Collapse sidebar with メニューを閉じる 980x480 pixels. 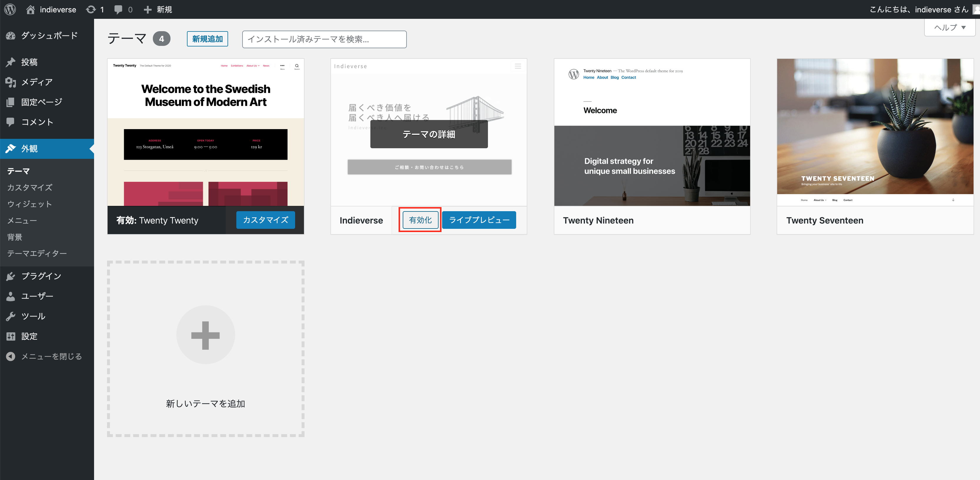[x=51, y=356]
